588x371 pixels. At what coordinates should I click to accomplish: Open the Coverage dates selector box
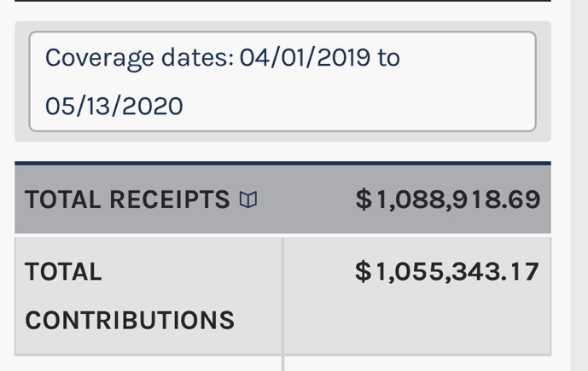[x=282, y=81]
